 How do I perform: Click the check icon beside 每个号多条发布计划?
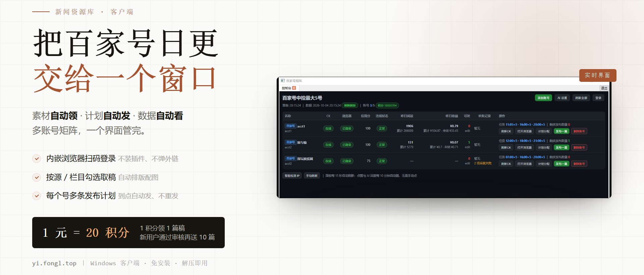pyautogui.click(x=37, y=196)
